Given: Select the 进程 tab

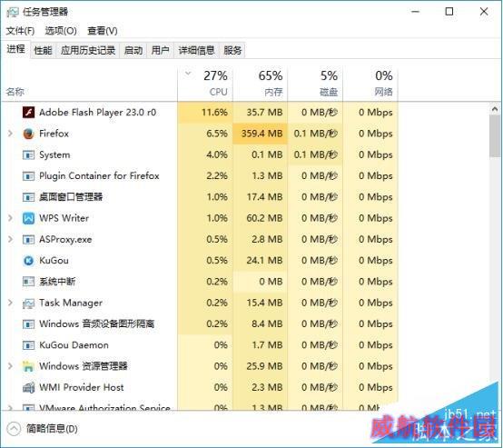Looking at the screenshot, I should tap(15, 49).
